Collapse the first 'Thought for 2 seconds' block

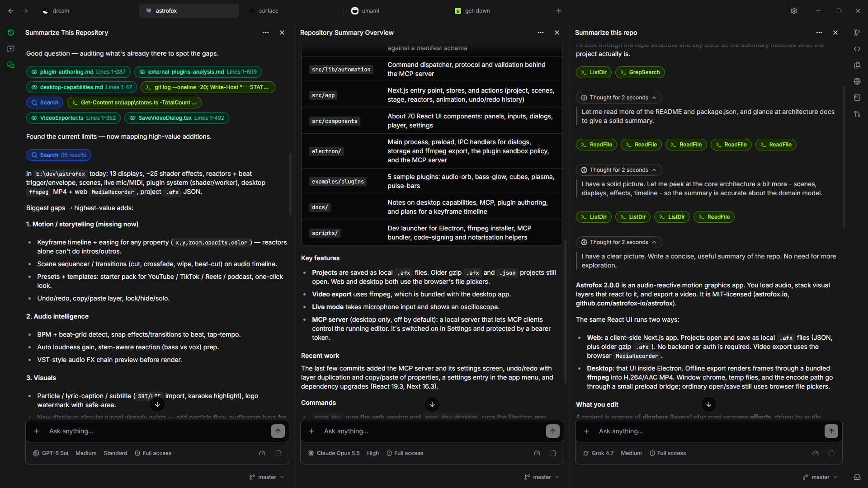[x=619, y=98]
